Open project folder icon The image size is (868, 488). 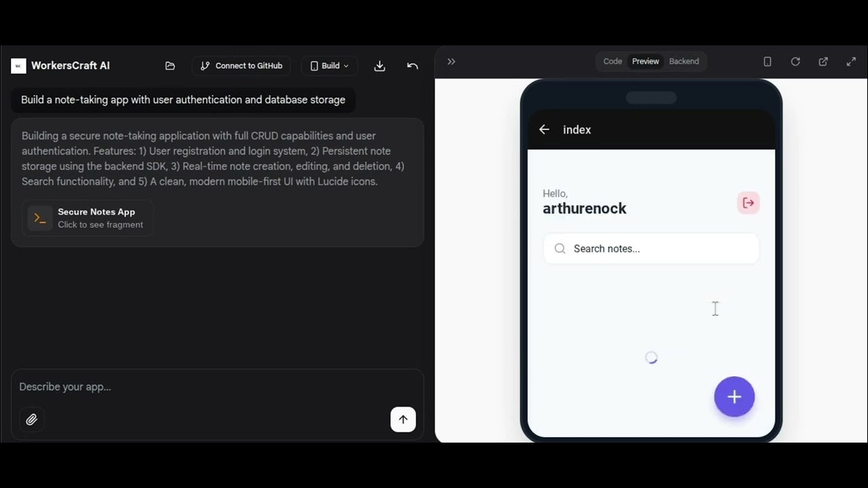click(x=170, y=65)
